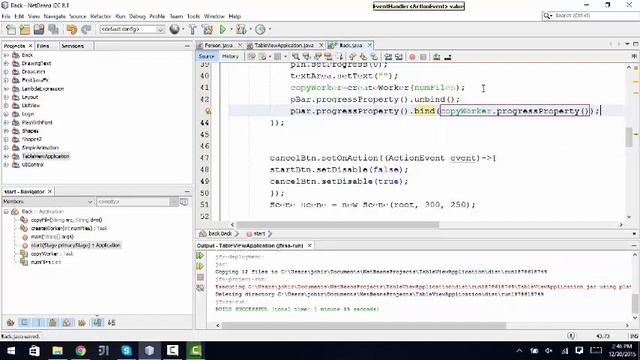Click the editor horizontal scrollbar thumb
The width and height of the screenshot is (640, 360).
338,224
